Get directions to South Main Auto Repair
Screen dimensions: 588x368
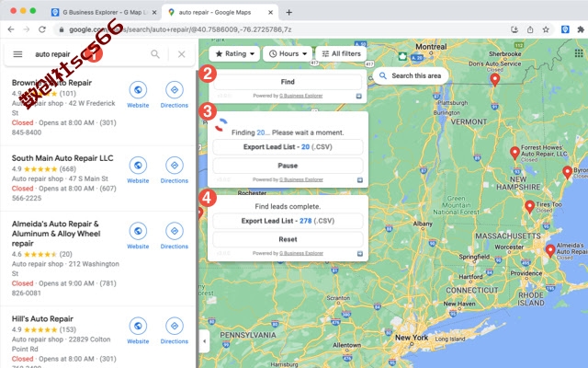(175, 166)
